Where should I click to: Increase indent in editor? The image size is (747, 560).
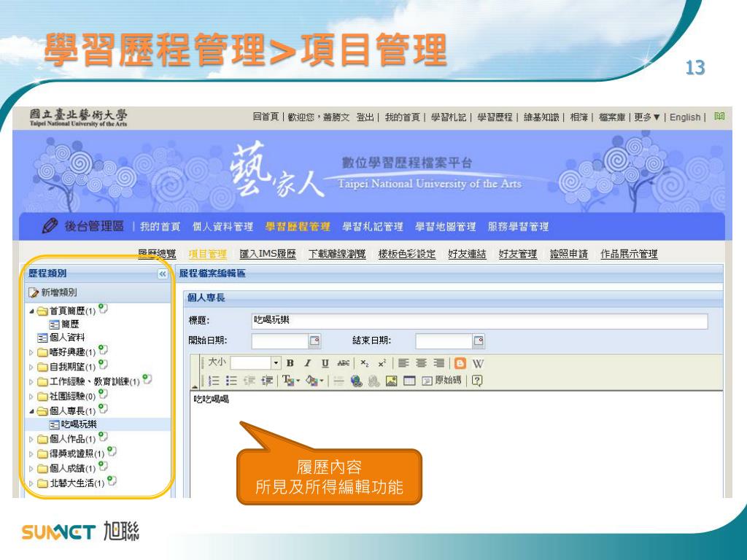coord(267,381)
